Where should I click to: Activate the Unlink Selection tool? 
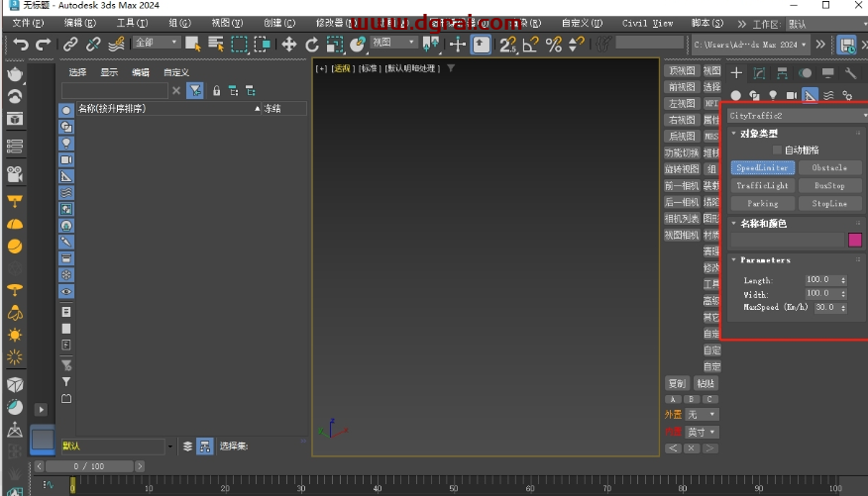[x=93, y=45]
